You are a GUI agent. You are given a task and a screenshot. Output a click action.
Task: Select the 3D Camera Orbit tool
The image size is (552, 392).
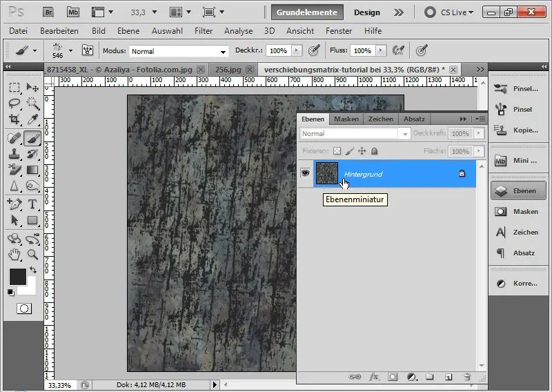tap(32, 238)
